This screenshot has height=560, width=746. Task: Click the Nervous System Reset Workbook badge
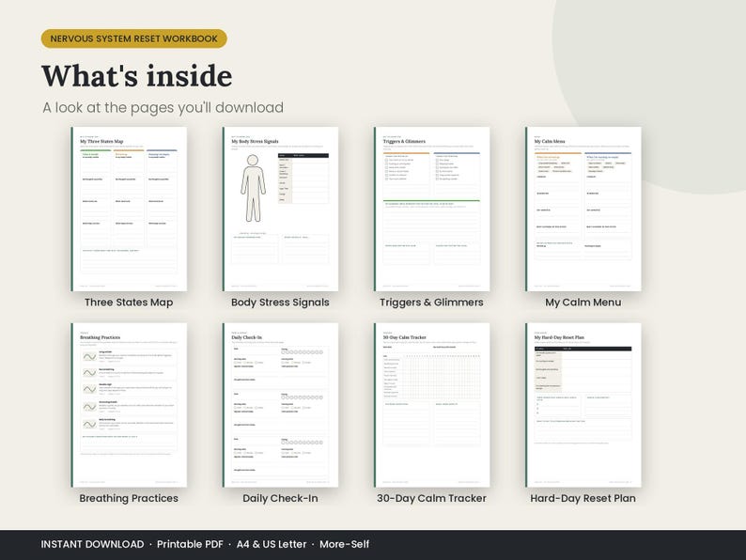(133, 39)
